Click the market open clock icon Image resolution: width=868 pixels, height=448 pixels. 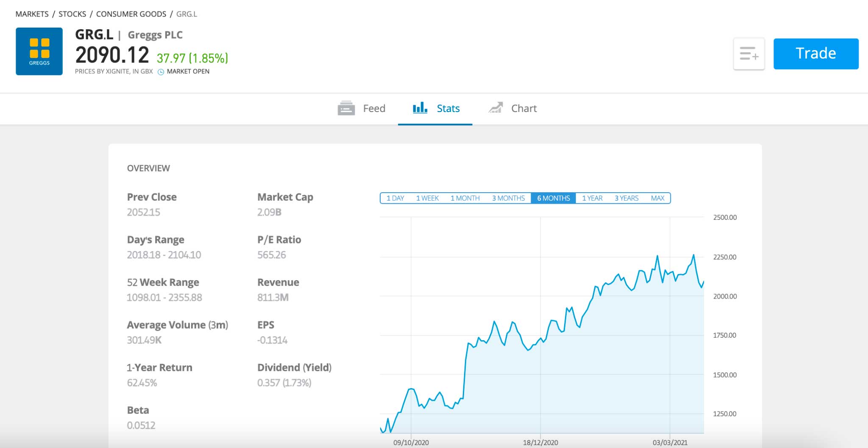161,72
